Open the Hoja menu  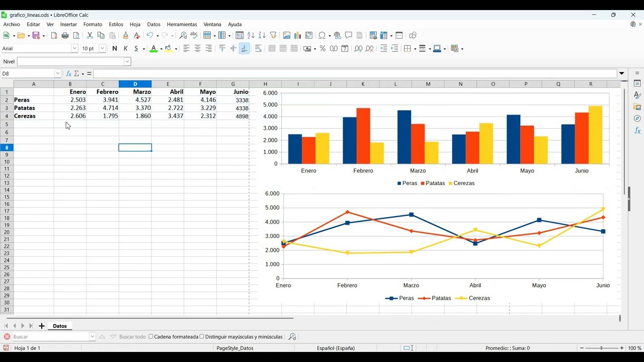pos(135,24)
